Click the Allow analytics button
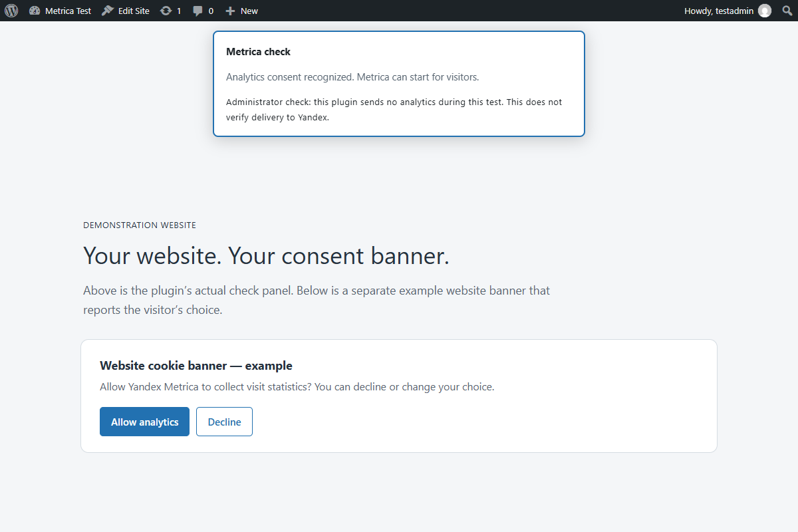The width and height of the screenshot is (798, 532). [x=144, y=422]
